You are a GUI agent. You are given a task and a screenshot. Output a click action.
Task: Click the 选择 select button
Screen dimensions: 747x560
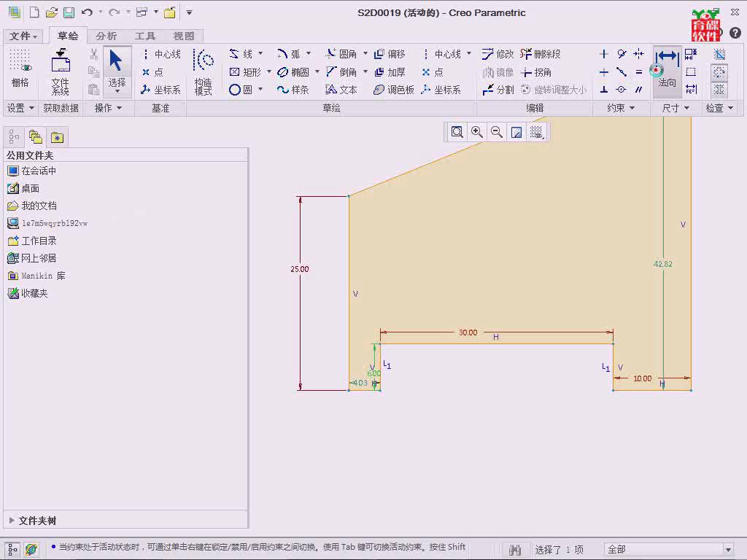(x=117, y=71)
